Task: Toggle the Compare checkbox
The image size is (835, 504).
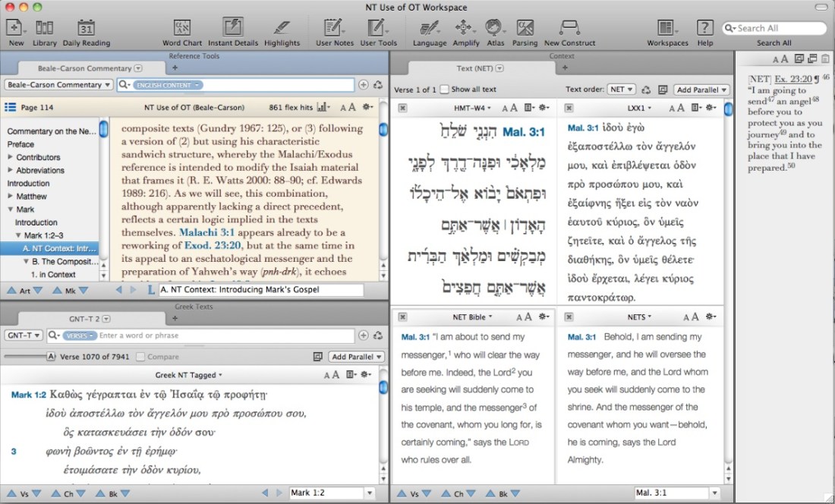Action: tap(140, 357)
